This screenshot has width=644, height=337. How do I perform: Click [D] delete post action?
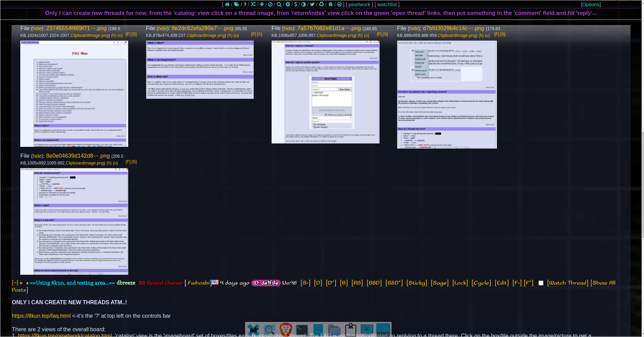318,283
